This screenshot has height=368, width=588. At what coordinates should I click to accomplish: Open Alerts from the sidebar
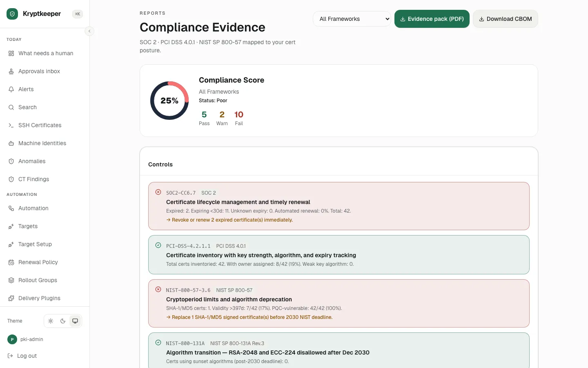45,89
